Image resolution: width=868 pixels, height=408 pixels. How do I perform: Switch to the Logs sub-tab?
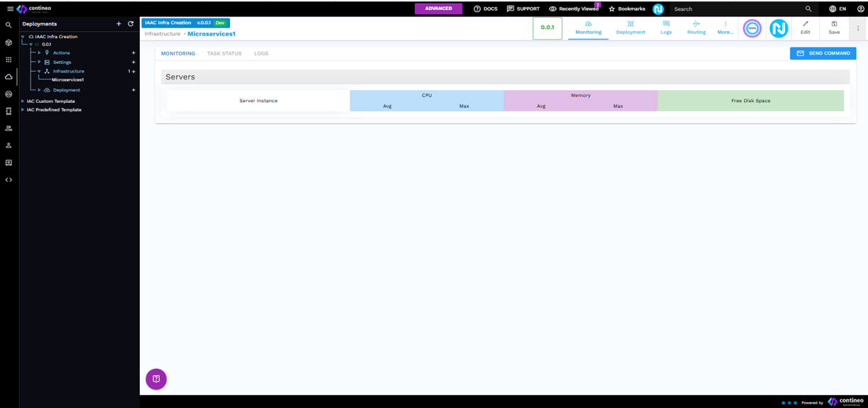pos(261,53)
